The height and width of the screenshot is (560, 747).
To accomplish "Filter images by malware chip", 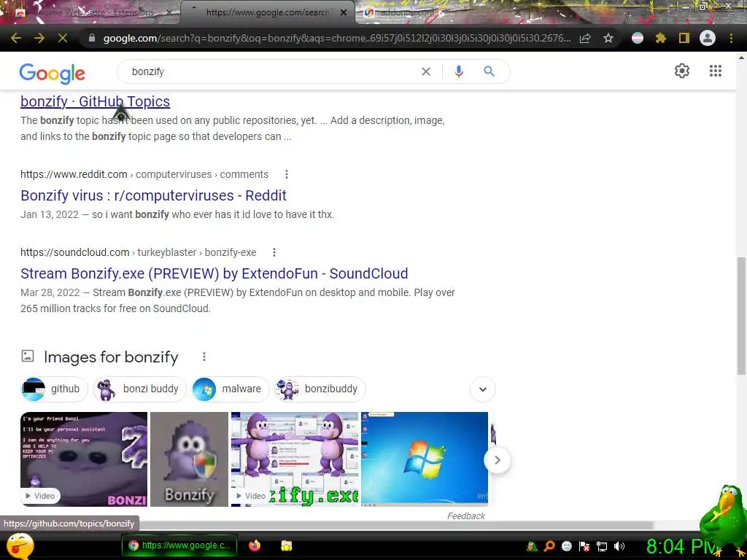I will (x=230, y=389).
